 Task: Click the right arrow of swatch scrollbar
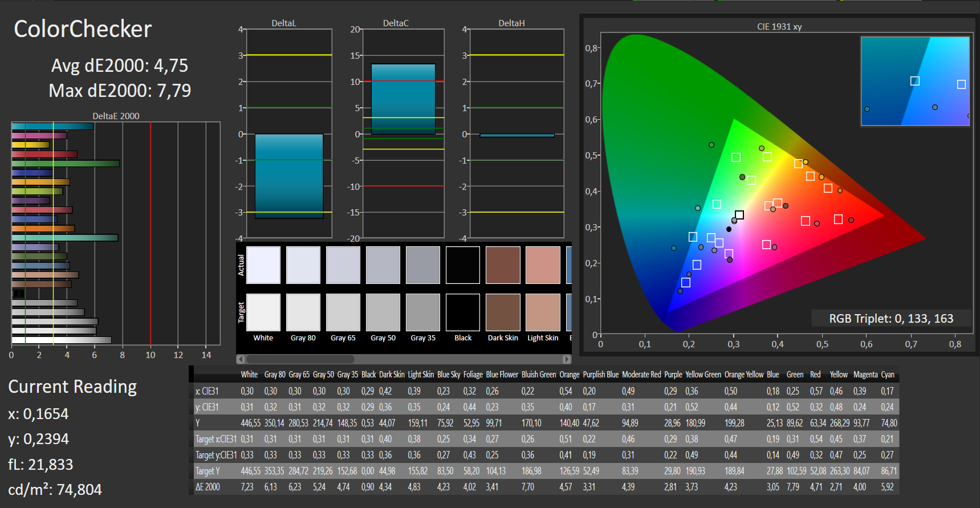point(567,359)
